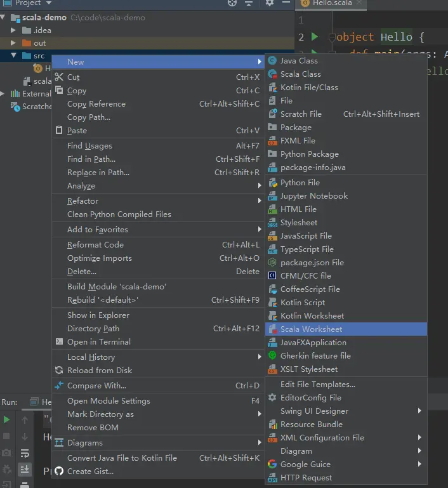448x488 pixels.
Task: Click the JavaScript File icon
Action: tap(272, 236)
